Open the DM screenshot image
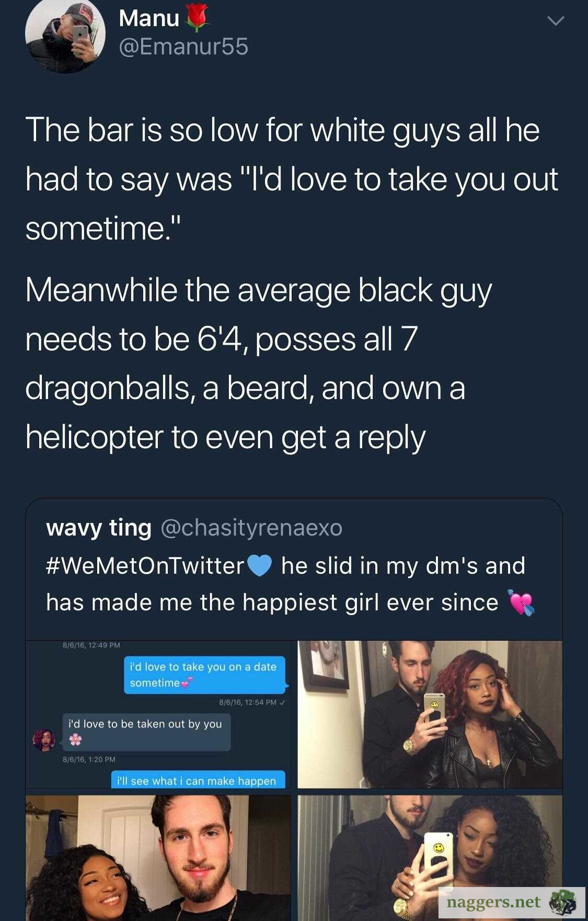Screen dimensions: 588x921 (158, 714)
